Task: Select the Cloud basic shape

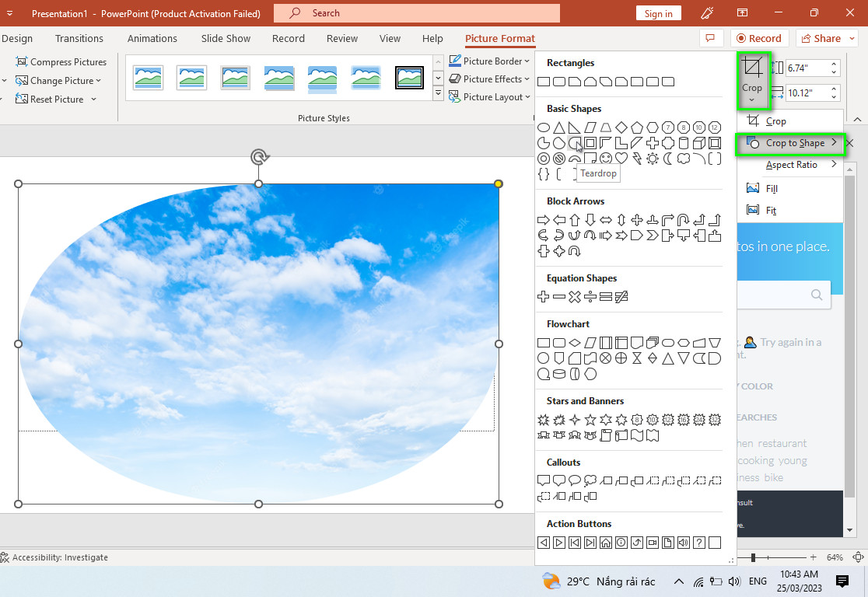Action: point(684,159)
